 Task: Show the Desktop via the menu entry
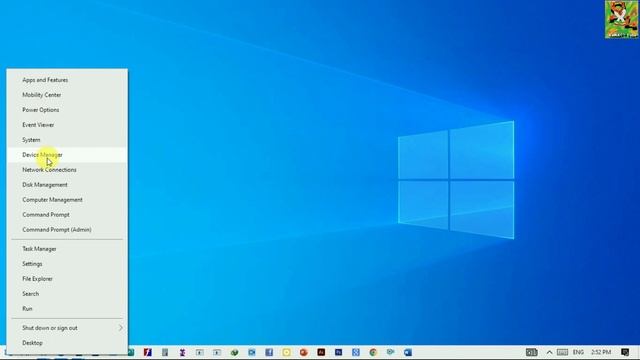click(67, 343)
